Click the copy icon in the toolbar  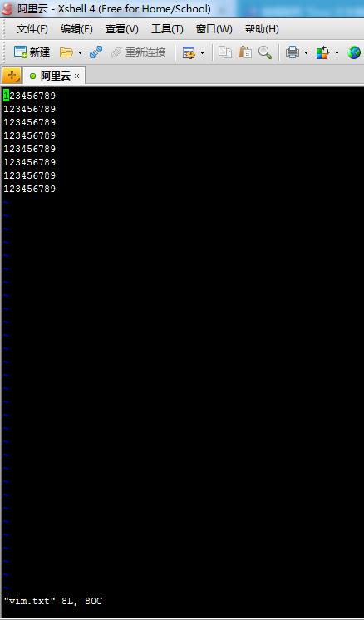pos(225,52)
